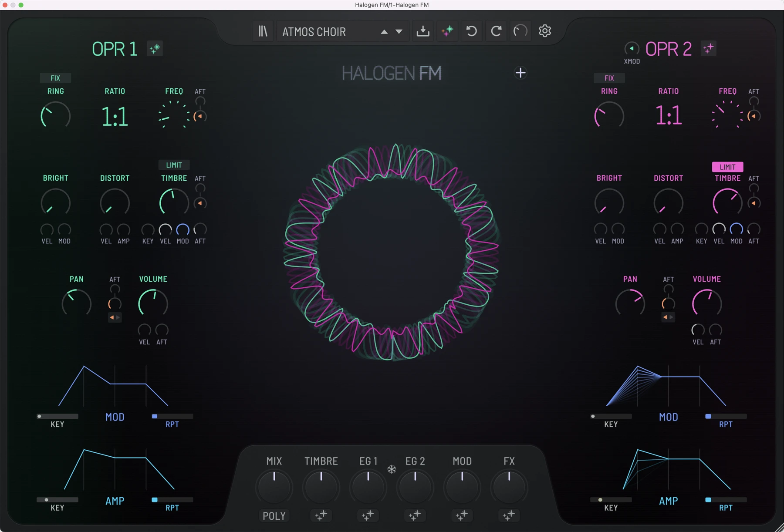Click the OPR 2 VOLUME knob

[707, 303]
